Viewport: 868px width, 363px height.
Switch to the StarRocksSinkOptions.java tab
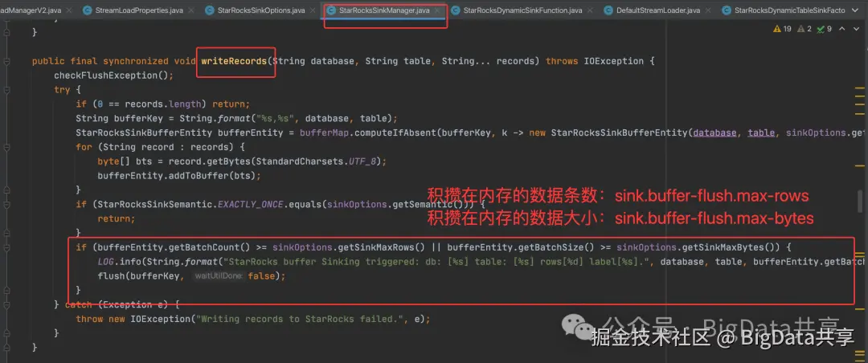pos(260,10)
